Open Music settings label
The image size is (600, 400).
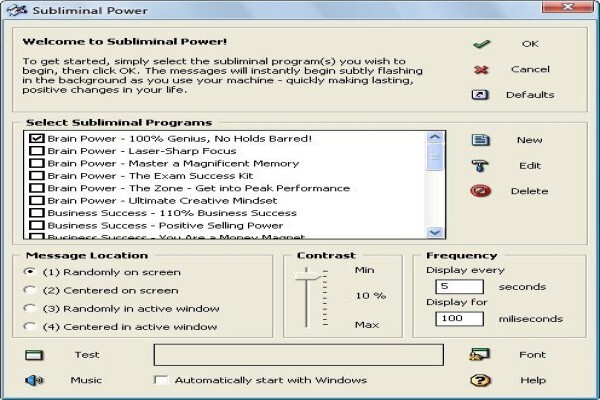[x=86, y=380]
